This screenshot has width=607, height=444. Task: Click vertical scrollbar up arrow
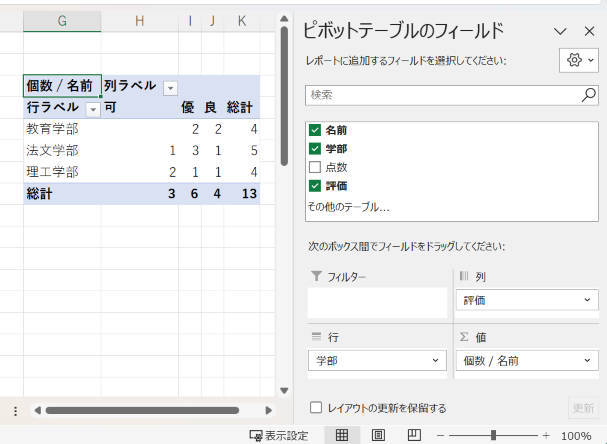(x=284, y=19)
